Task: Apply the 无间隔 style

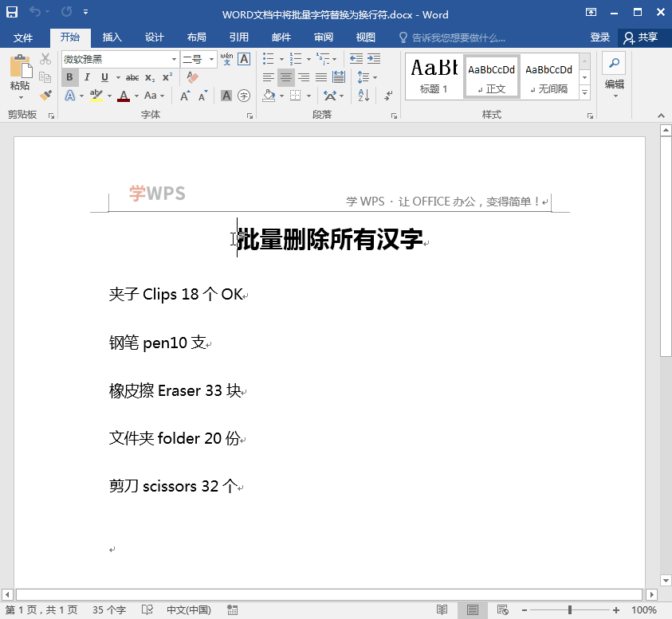Action: [x=548, y=76]
